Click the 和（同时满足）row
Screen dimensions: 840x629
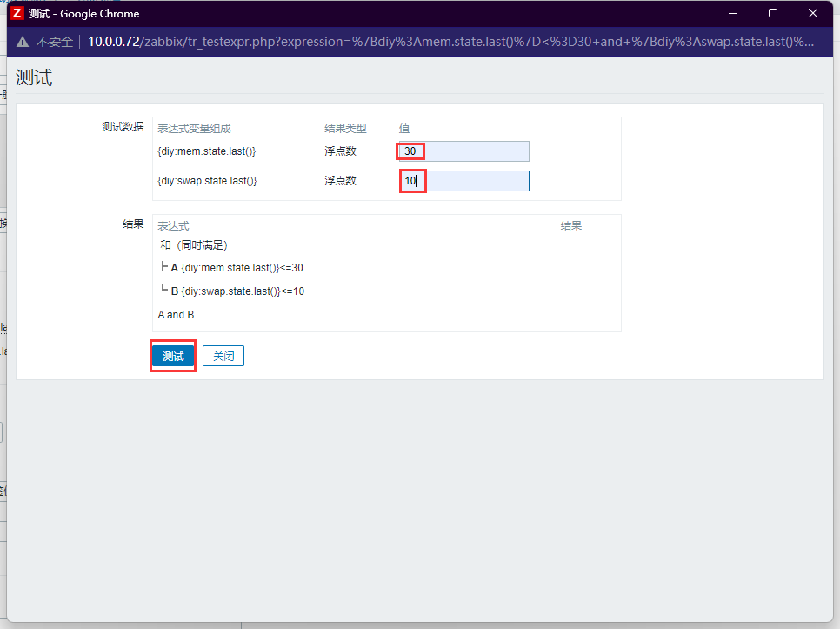pos(194,245)
